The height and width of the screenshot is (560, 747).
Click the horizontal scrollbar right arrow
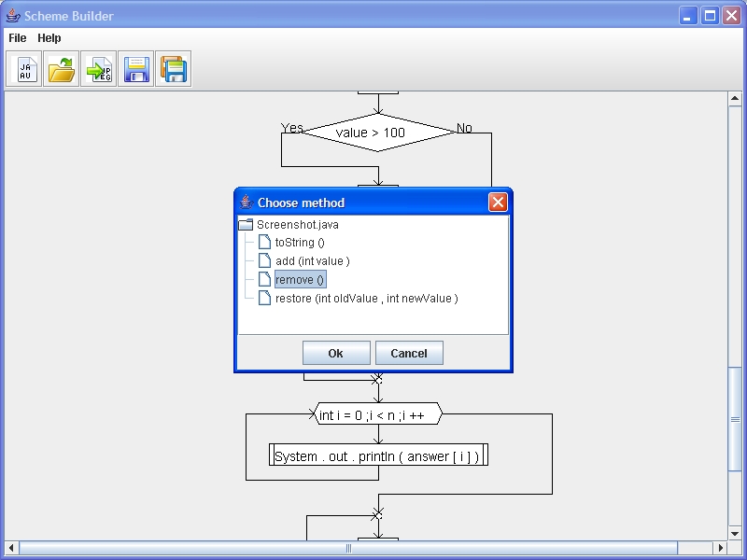tap(720, 548)
